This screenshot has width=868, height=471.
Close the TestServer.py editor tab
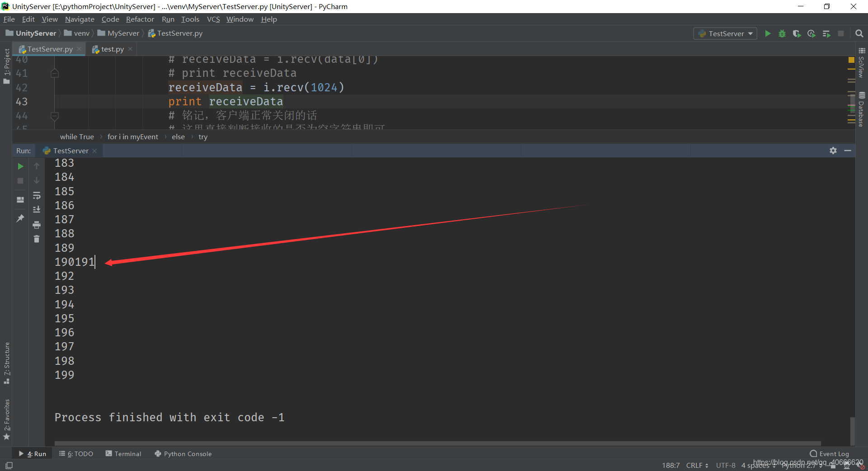coord(79,49)
